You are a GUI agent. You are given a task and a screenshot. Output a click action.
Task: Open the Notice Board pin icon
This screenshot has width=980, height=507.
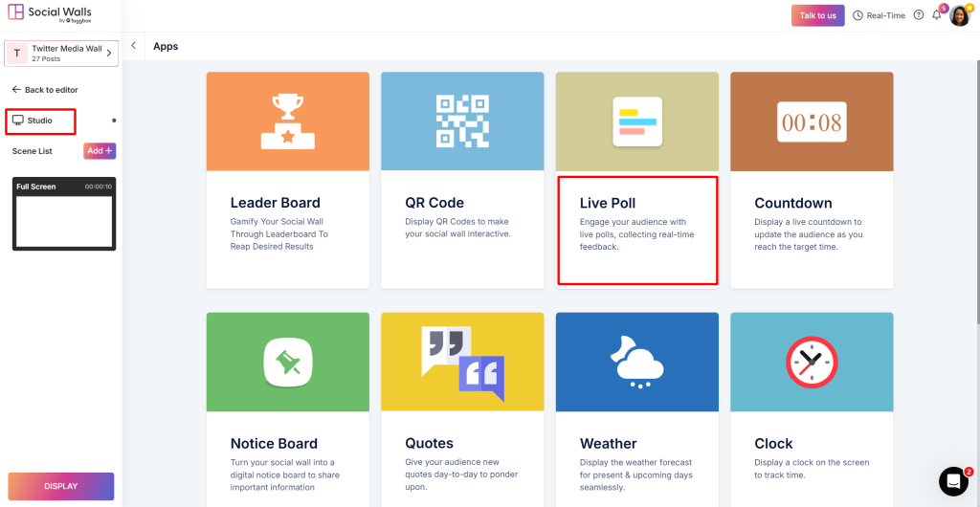[x=287, y=362]
